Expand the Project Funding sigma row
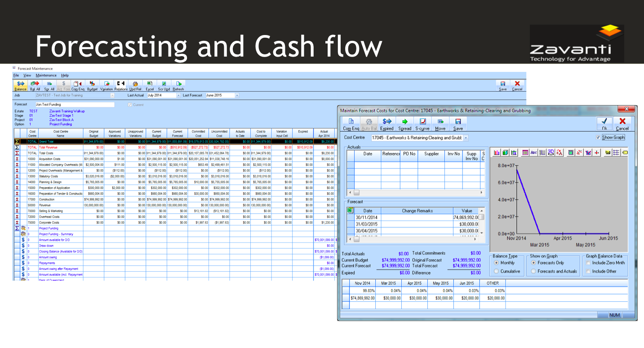The height and width of the screenshot is (348, 644). pos(17,229)
